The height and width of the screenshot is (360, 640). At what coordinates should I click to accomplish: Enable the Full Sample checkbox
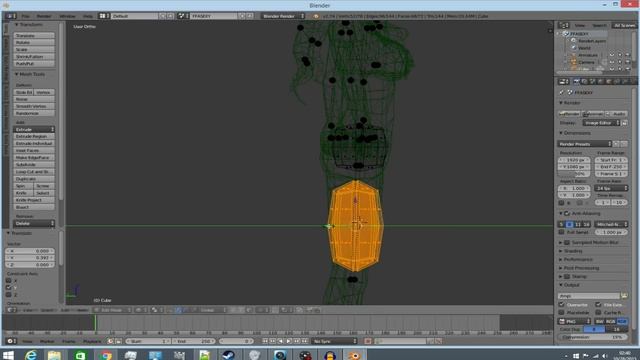tap(562, 232)
